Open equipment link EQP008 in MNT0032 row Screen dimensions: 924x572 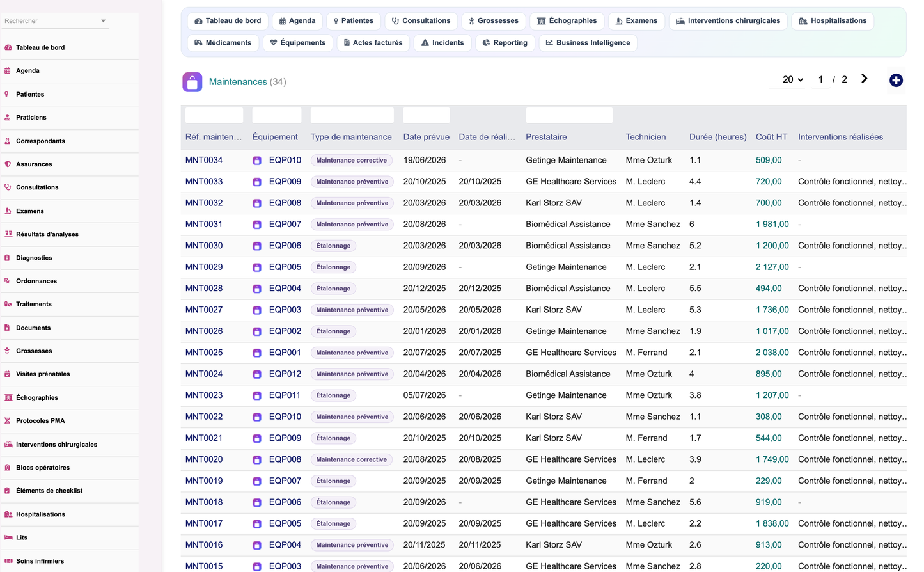[285, 203]
